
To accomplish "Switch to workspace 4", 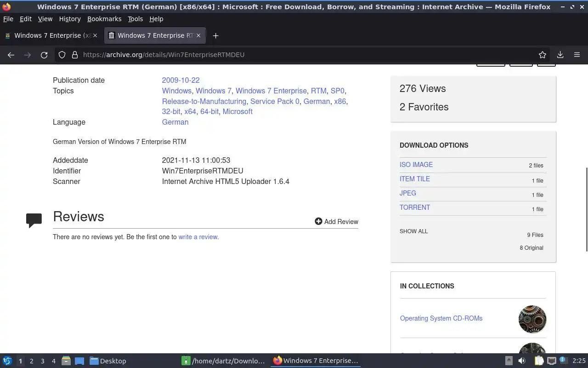I will tap(53, 361).
